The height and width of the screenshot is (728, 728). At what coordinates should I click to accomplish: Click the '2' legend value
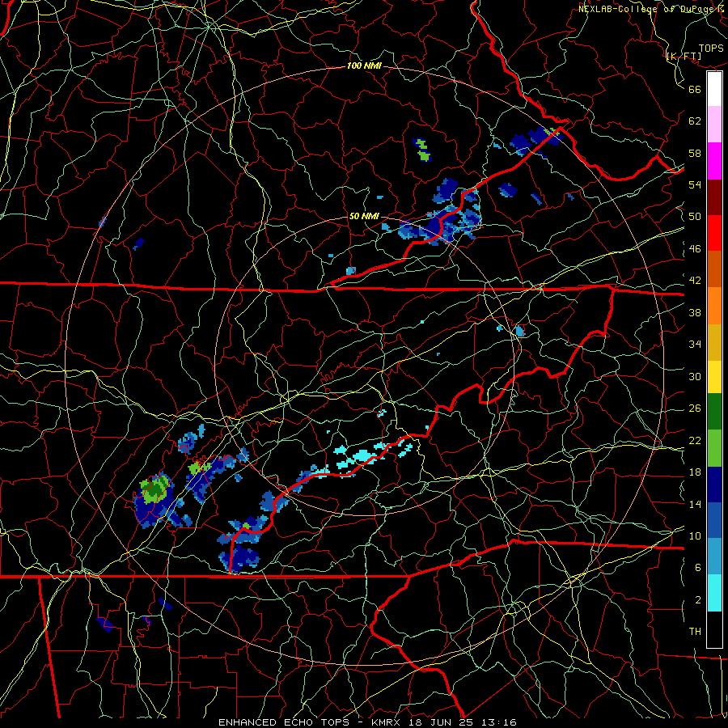click(x=698, y=600)
